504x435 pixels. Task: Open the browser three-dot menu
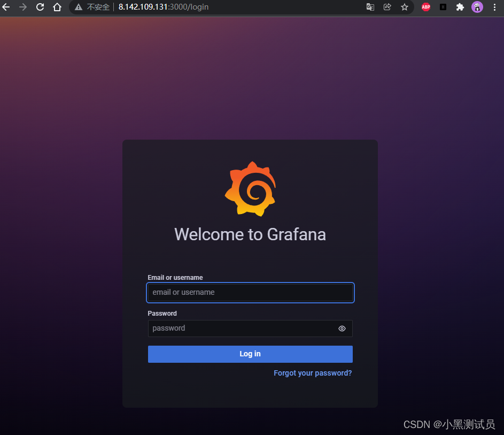(x=494, y=7)
